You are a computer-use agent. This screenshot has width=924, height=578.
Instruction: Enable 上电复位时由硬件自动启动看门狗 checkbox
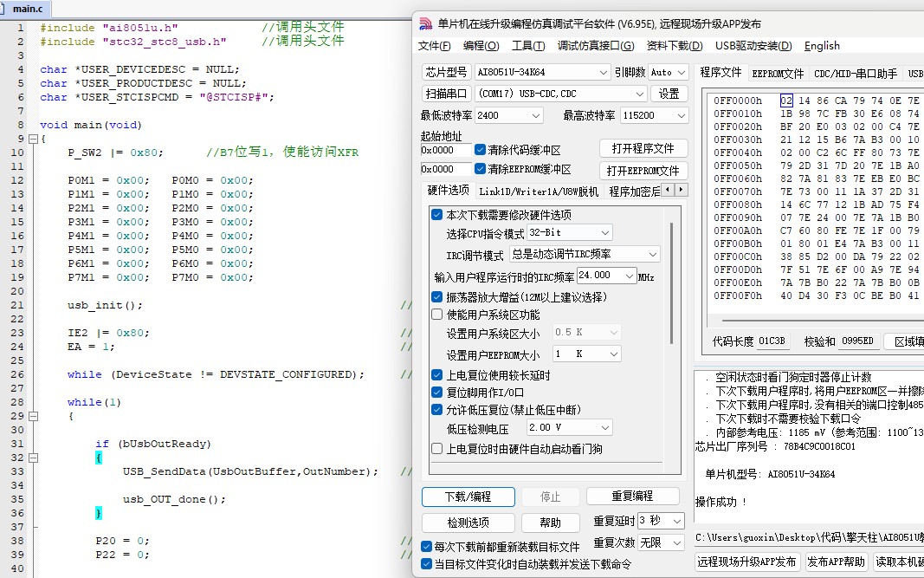436,449
